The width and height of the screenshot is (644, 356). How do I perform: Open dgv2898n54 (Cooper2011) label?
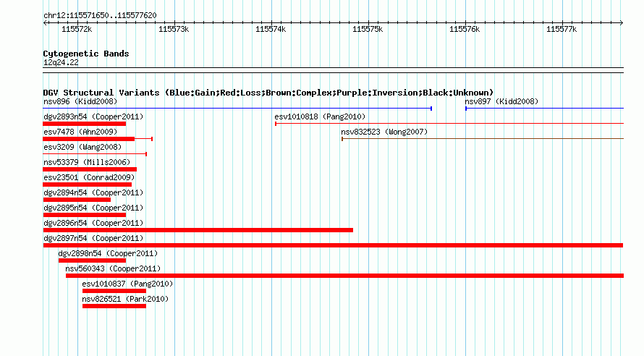108,253
